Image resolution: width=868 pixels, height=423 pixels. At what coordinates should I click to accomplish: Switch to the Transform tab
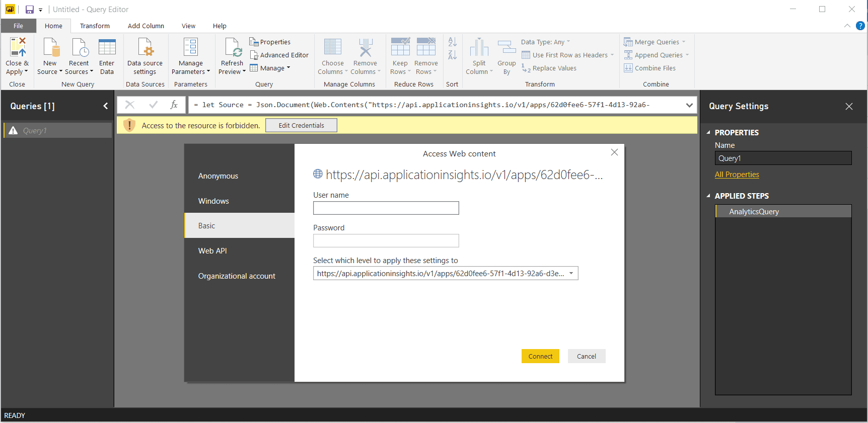click(x=95, y=26)
